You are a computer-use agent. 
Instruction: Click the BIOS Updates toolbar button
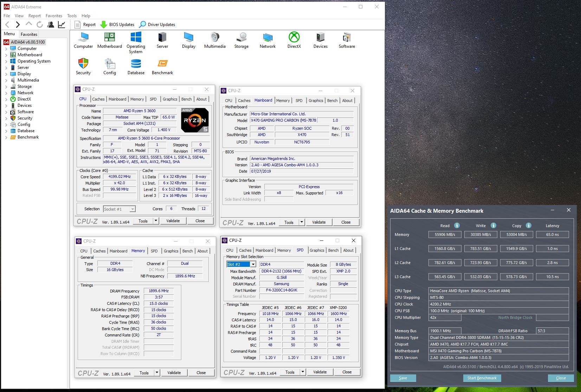click(117, 24)
